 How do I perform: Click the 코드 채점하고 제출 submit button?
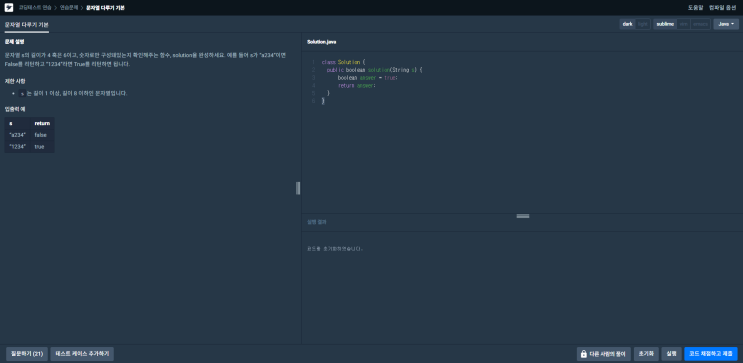tap(711, 354)
